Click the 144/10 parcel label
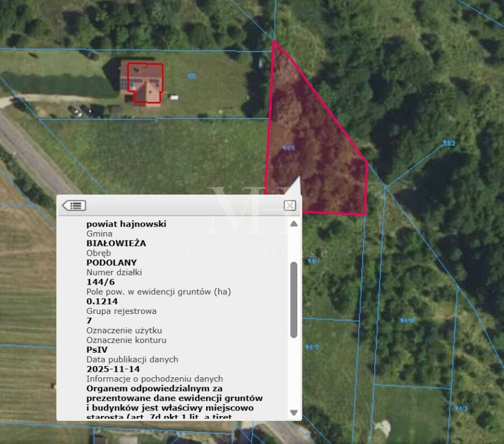 [407, 321]
